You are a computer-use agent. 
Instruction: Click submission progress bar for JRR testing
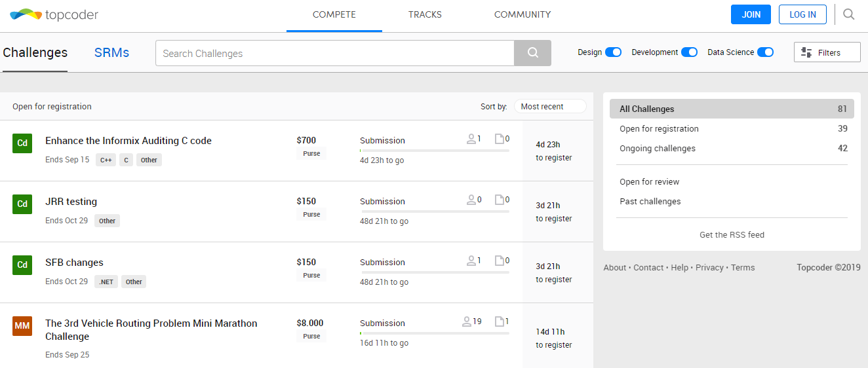click(434, 212)
